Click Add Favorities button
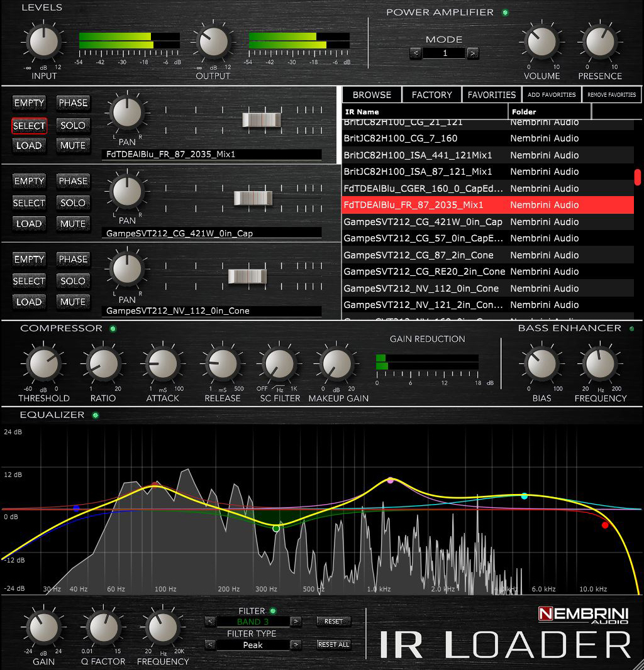Screen dimensions: 644x670 pyautogui.click(x=552, y=95)
